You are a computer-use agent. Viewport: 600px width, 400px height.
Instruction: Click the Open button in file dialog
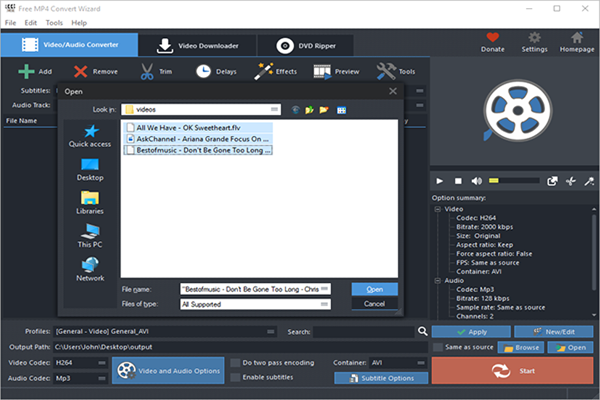[x=374, y=289]
